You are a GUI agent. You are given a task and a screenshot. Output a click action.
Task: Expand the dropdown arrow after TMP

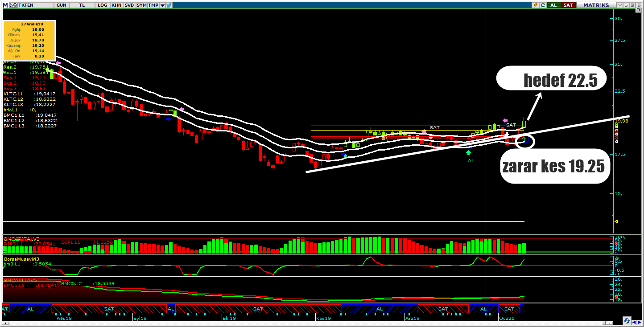coord(162,5)
